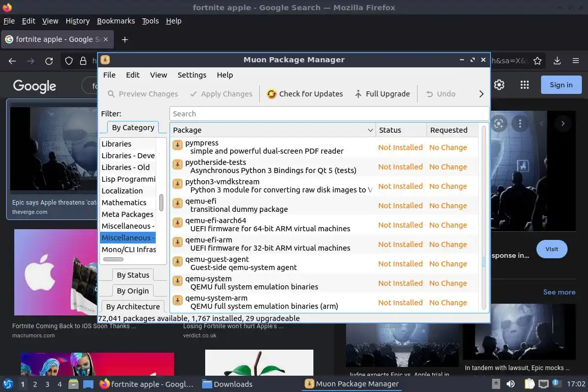
Task: Click the volume icon in system tray
Action: [x=510, y=384]
